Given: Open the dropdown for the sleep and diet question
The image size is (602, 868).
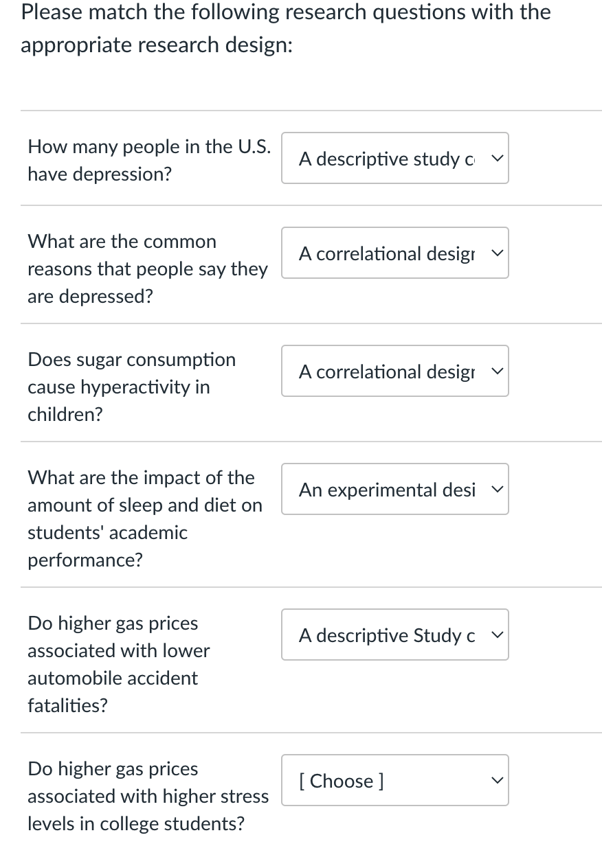Looking at the screenshot, I should click(x=394, y=489).
